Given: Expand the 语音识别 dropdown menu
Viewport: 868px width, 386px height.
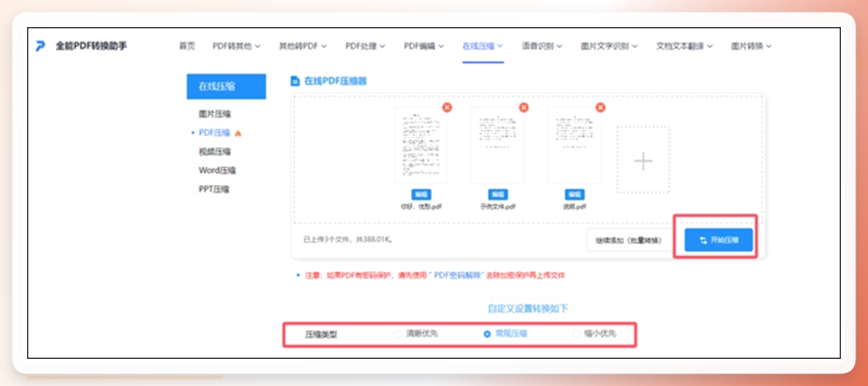Looking at the screenshot, I should point(542,46).
